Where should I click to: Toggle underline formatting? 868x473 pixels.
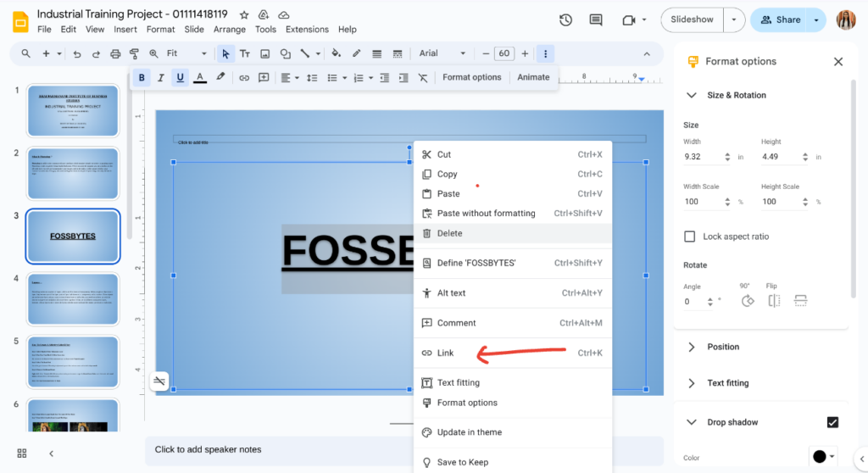coord(180,77)
